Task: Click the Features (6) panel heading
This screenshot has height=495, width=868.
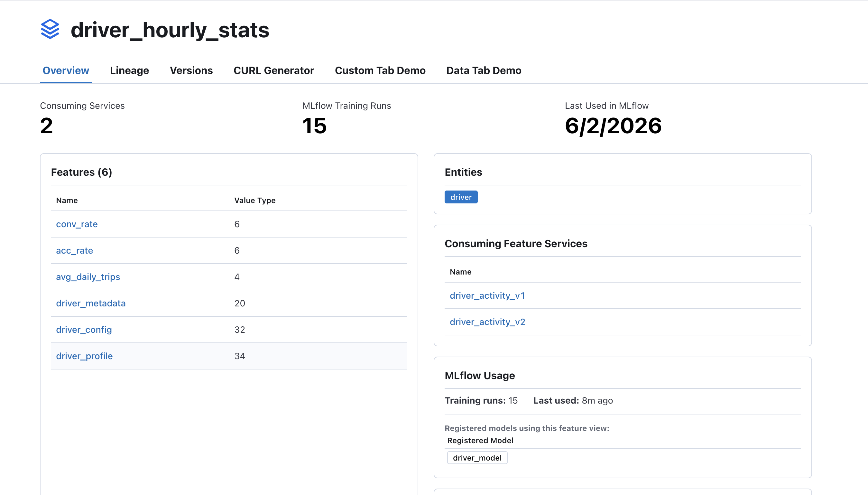Action: 81,172
